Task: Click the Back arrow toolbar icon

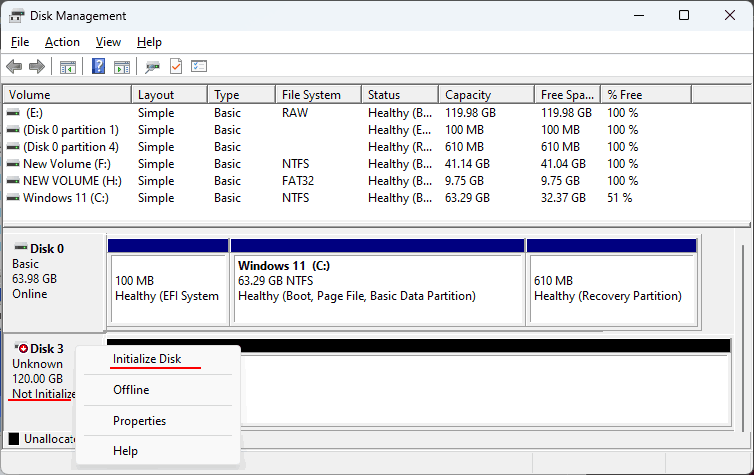Action: (x=14, y=66)
